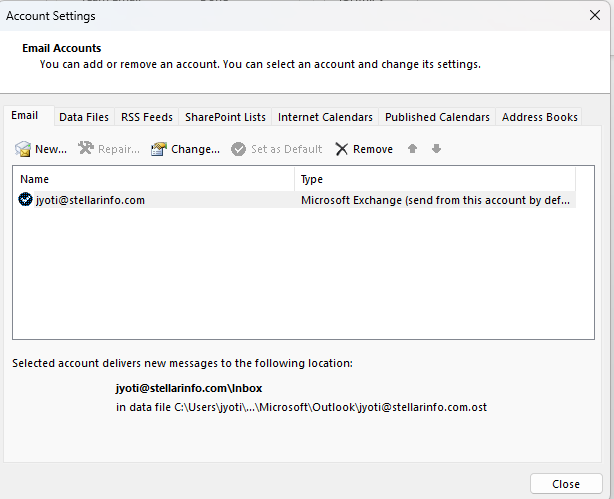Click the Change... button label
The height and width of the screenshot is (499, 614).
coord(195,149)
